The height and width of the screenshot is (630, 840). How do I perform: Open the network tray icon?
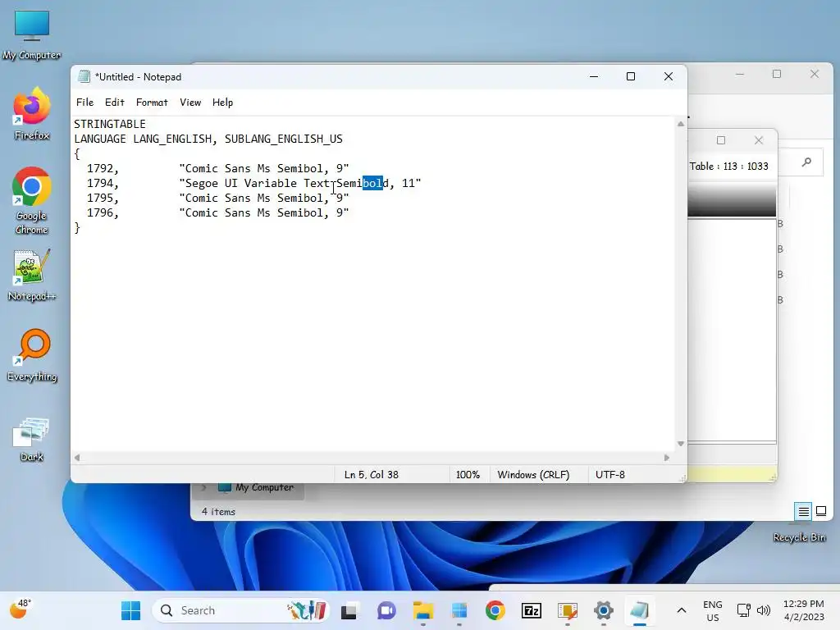pos(743,610)
